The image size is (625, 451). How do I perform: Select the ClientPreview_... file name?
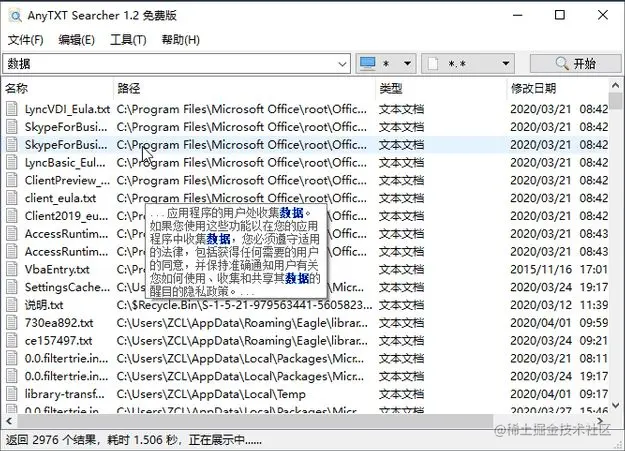67,180
